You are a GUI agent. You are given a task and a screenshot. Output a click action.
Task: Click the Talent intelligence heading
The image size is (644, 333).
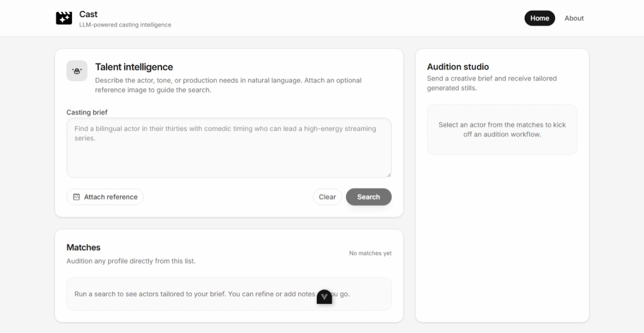134,67
